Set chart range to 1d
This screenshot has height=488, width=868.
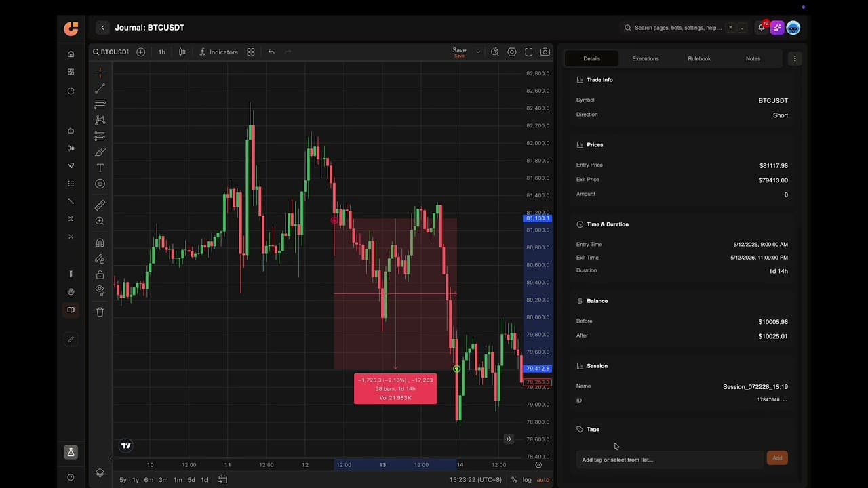coord(204,480)
